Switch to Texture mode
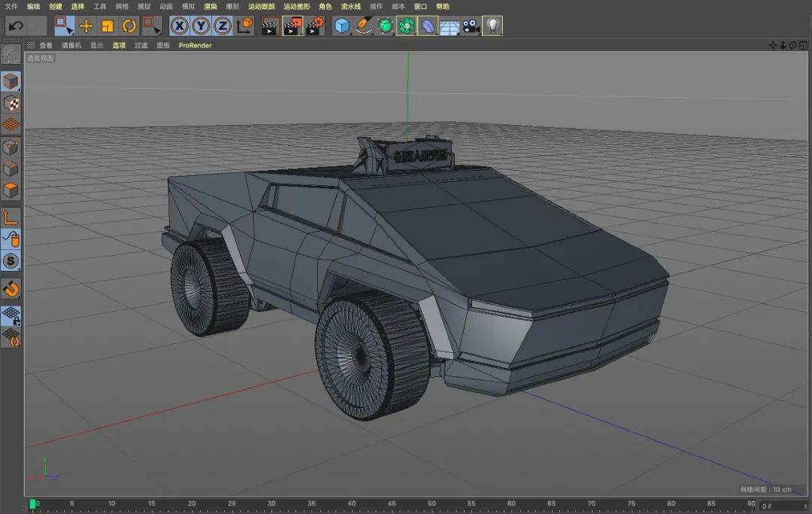This screenshot has width=812, height=514. point(11,103)
